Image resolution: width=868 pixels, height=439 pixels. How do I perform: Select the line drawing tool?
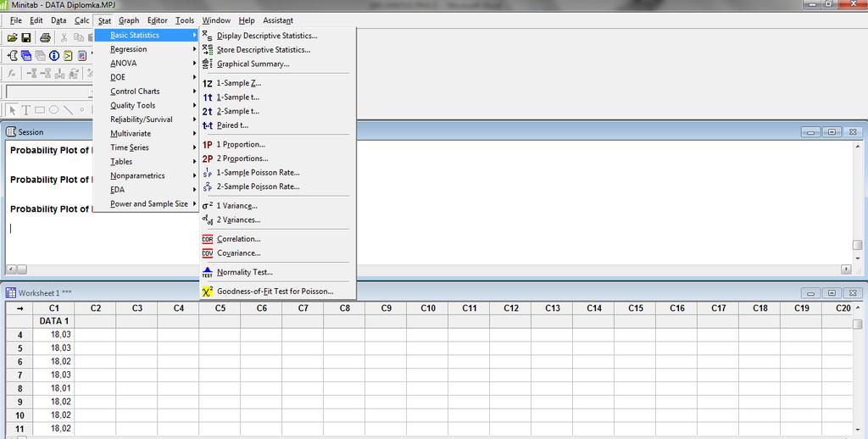68,109
